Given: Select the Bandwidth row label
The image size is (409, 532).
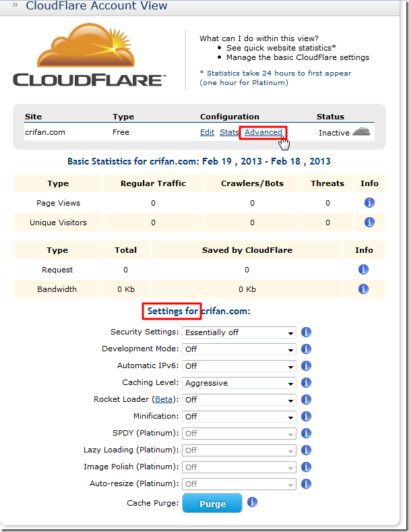Looking at the screenshot, I should (x=57, y=289).
